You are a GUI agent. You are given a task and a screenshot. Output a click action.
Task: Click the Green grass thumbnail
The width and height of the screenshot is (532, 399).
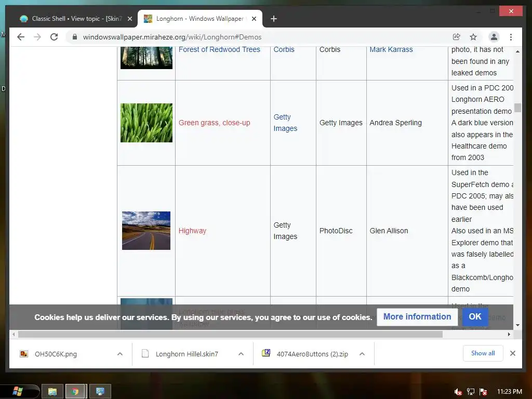point(146,123)
